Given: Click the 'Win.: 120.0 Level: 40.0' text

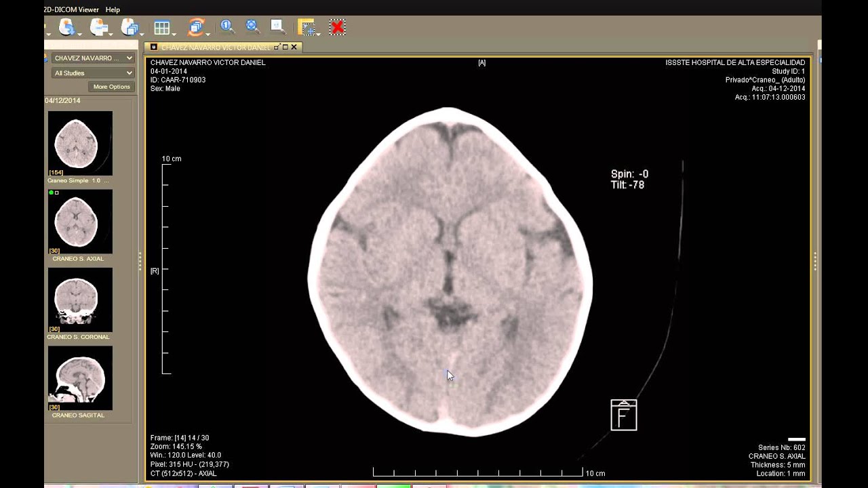Looking at the screenshot, I should pyautogui.click(x=186, y=455).
